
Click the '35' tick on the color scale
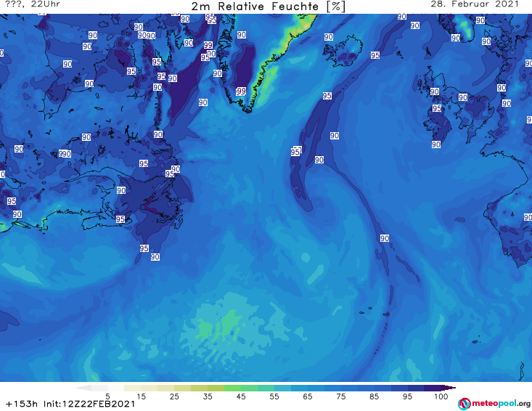[x=208, y=396]
